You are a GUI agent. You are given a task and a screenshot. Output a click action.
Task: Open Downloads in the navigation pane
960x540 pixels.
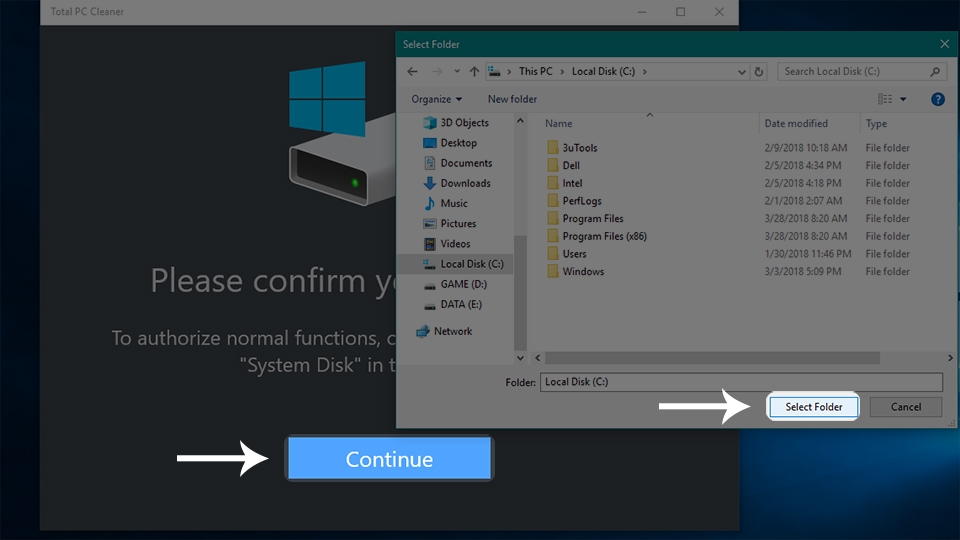pyautogui.click(x=457, y=183)
